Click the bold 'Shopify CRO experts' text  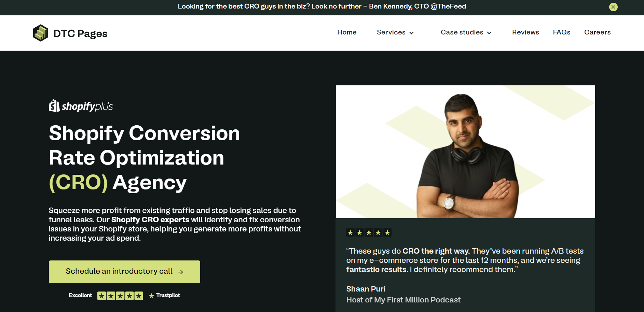(x=150, y=219)
